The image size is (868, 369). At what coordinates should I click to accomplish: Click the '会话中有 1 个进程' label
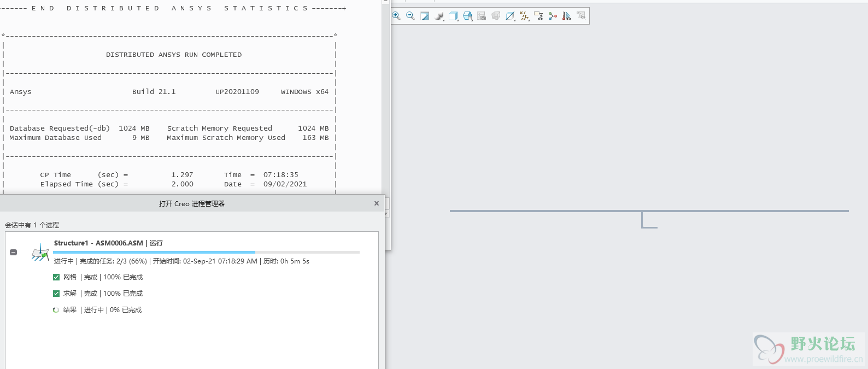pos(32,225)
